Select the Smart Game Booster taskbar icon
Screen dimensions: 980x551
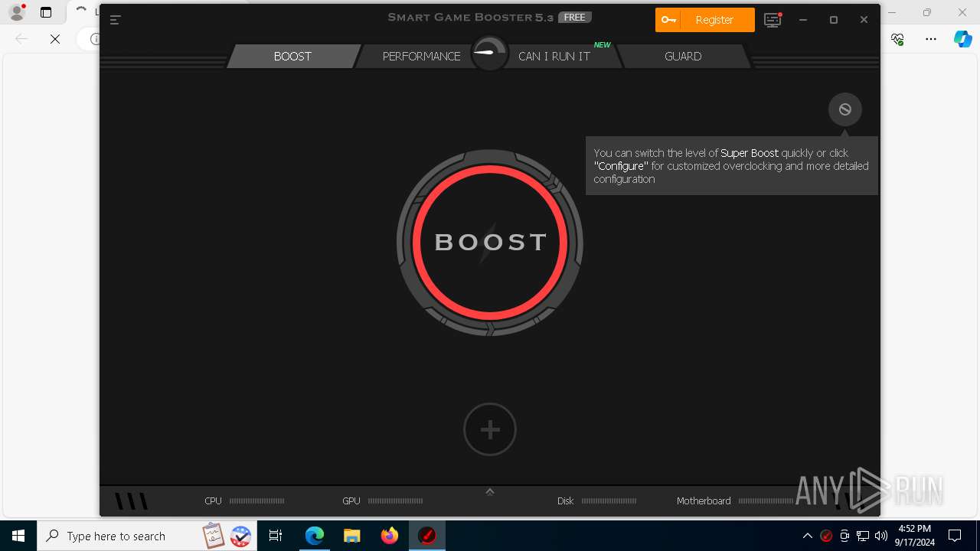tap(427, 536)
